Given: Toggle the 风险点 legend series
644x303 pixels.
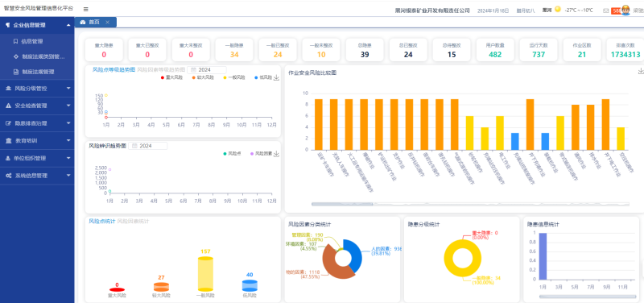Looking at the screenshot, I should pos(232,153).
